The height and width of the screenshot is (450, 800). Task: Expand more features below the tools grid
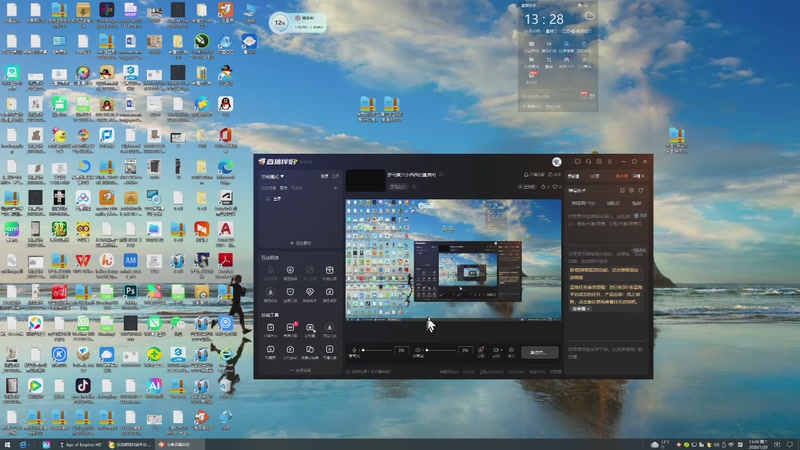(300, 370)
